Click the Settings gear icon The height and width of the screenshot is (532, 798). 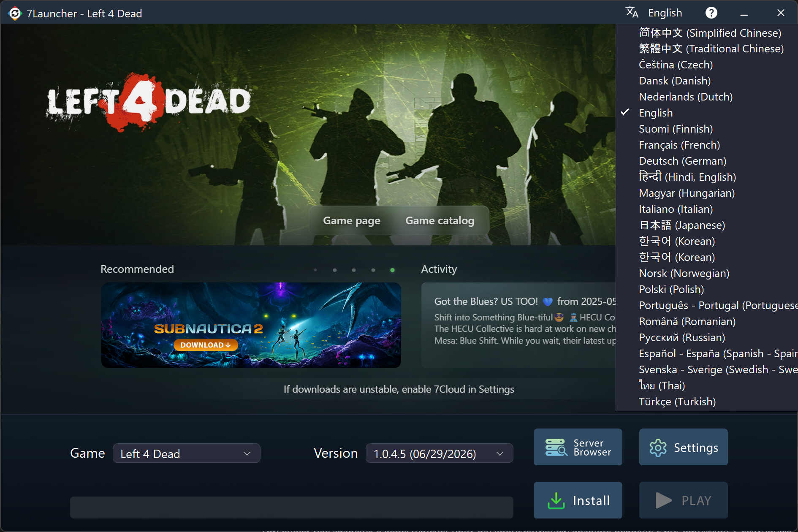point(658,448)
